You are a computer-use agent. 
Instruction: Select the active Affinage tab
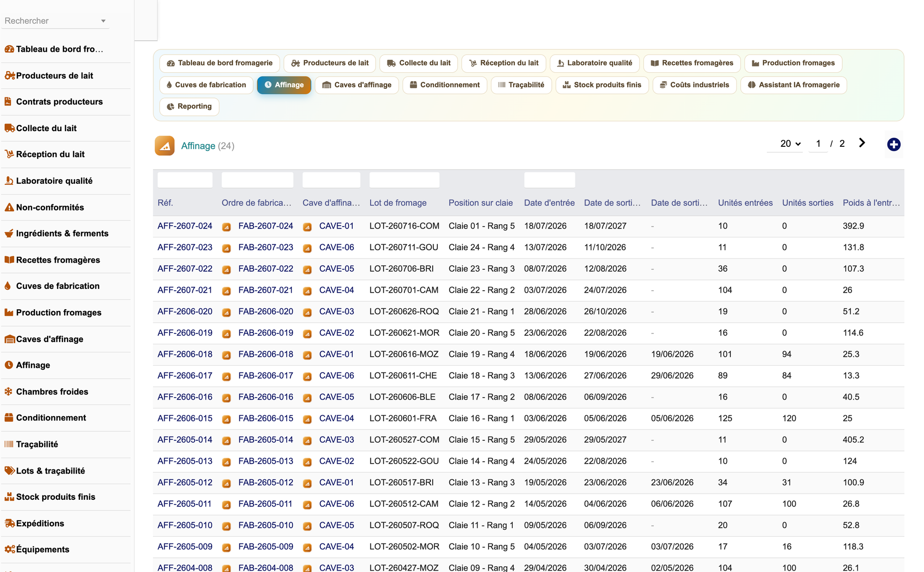pos(284,85)
